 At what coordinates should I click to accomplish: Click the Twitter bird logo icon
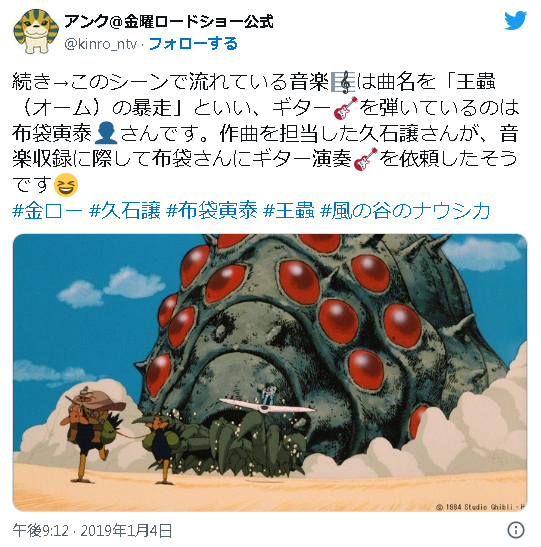coord(515,21)
